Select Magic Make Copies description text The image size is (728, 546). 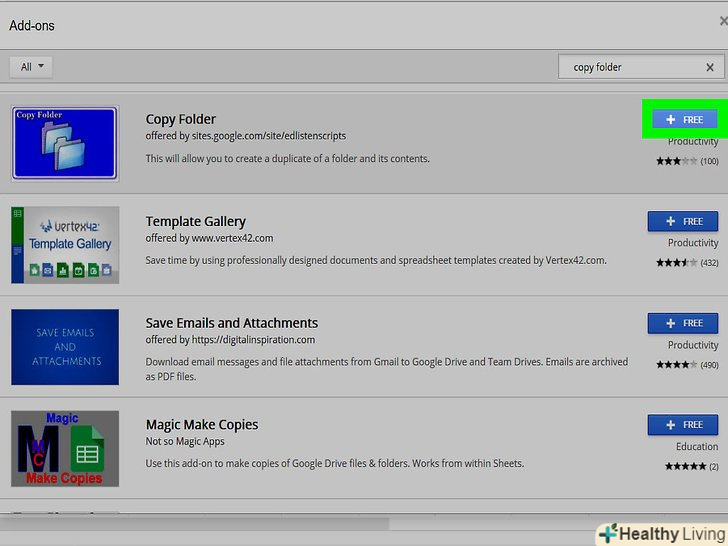[335, 463]
